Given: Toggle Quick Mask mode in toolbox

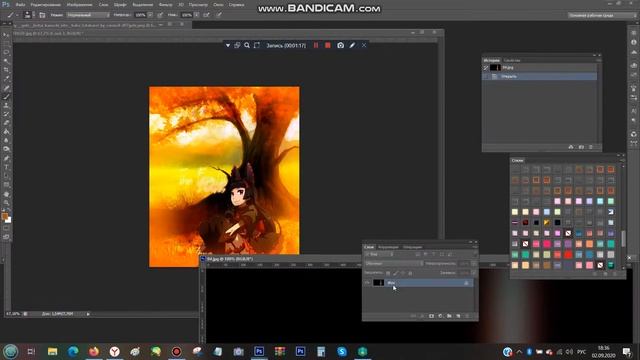Looking at the screenshot, I should (6, 228).
